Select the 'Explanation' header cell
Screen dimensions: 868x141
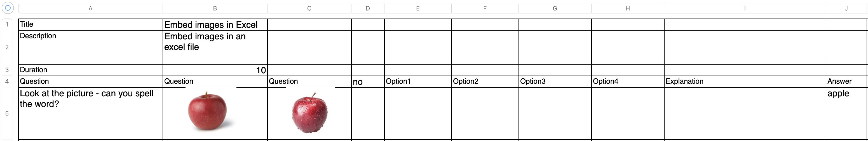tap(745, 81)
